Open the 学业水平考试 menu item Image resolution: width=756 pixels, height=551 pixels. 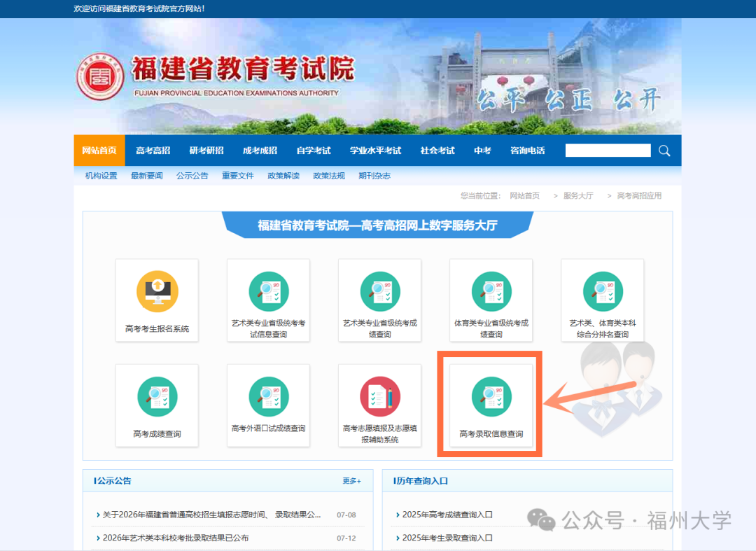point(376,151)
